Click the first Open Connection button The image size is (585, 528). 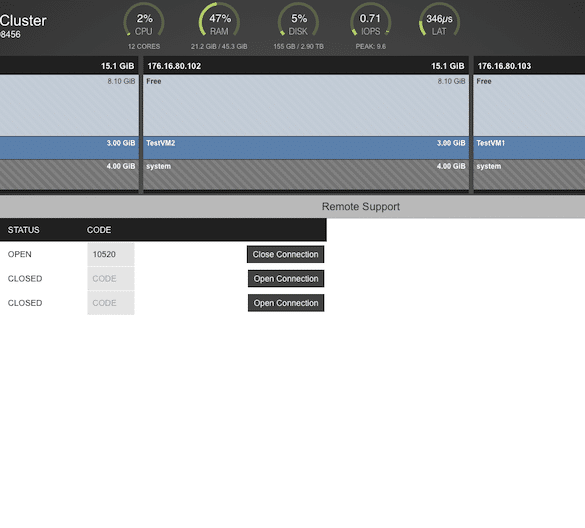286,279
